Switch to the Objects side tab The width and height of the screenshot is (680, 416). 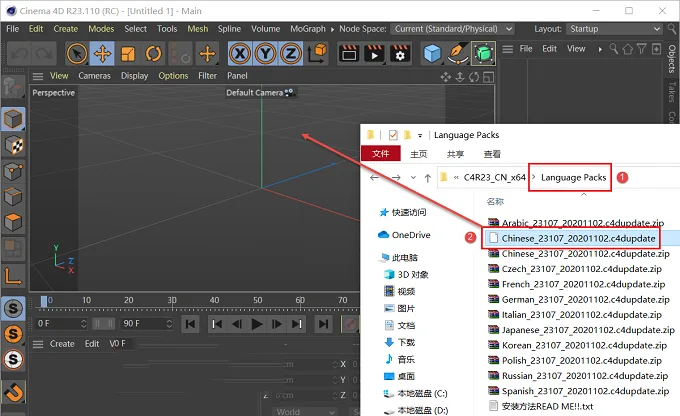pos(672,58)
